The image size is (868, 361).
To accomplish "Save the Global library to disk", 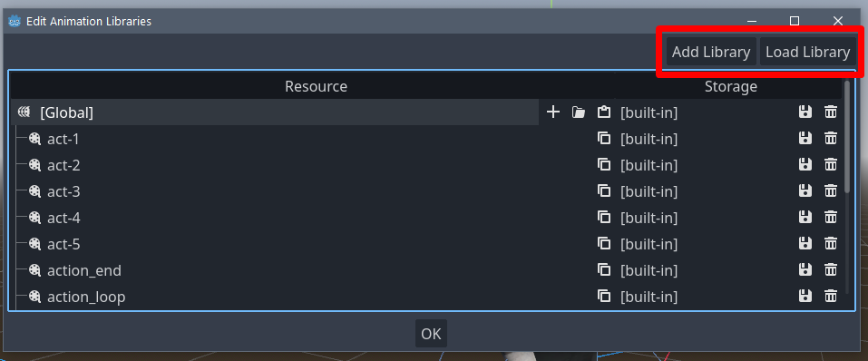I will pyautogui.click(x=805, y=112).
